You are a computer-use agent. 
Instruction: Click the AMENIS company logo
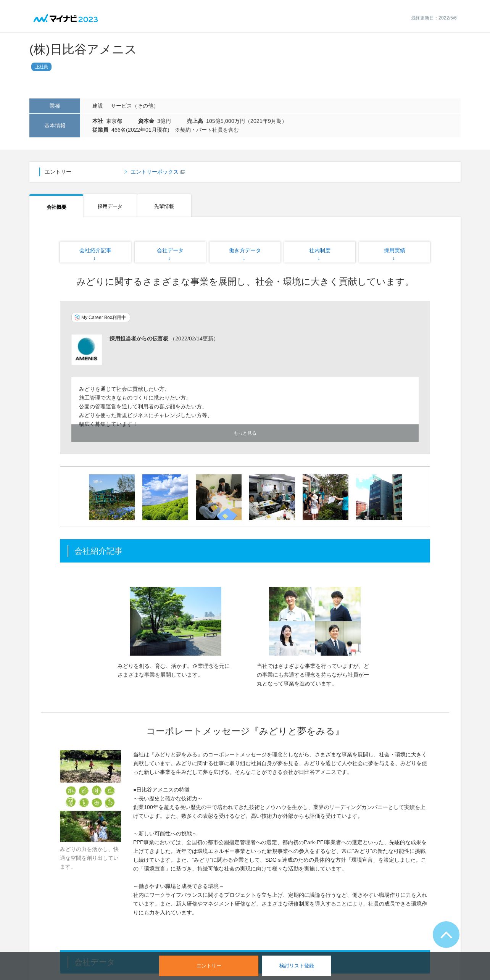point(87,350)
